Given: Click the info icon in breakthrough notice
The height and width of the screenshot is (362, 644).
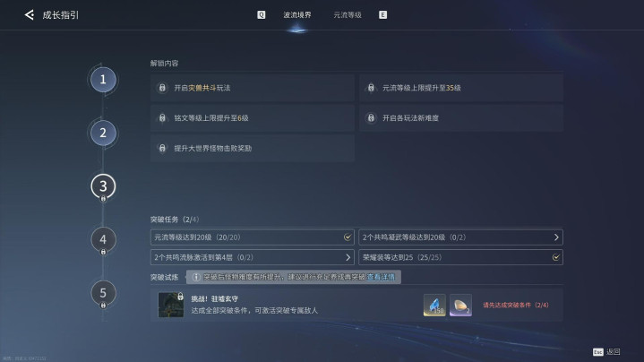Looking at the screenshot, I should 196,277.
